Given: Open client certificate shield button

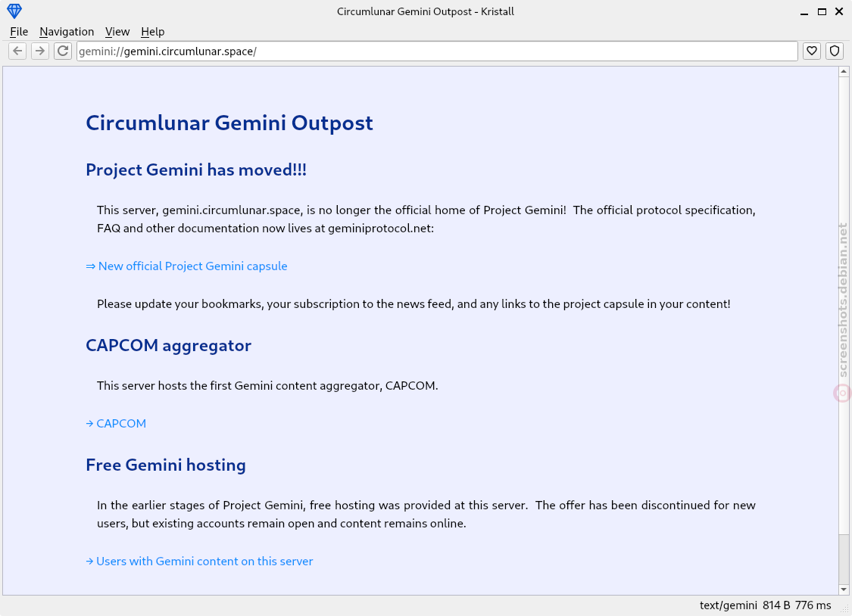Looking at the screenshot, I should (835, 51).
